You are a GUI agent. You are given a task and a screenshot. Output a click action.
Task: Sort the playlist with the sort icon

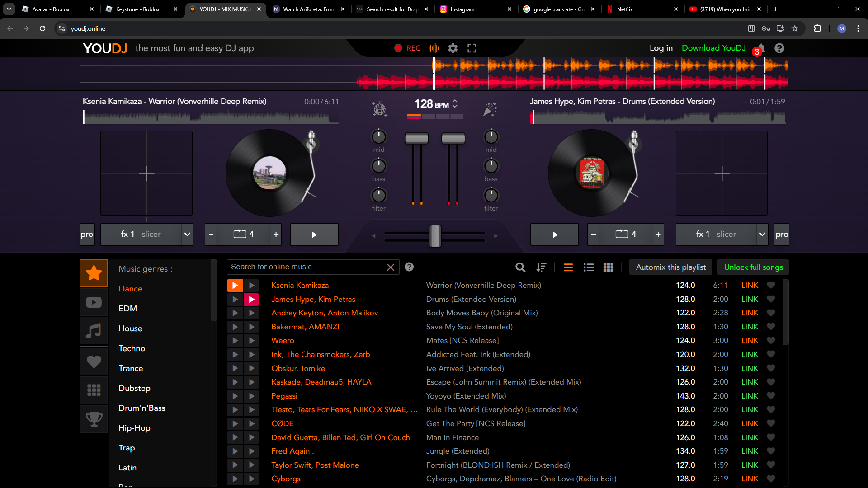pyautogui.click(x=541, y=267)
